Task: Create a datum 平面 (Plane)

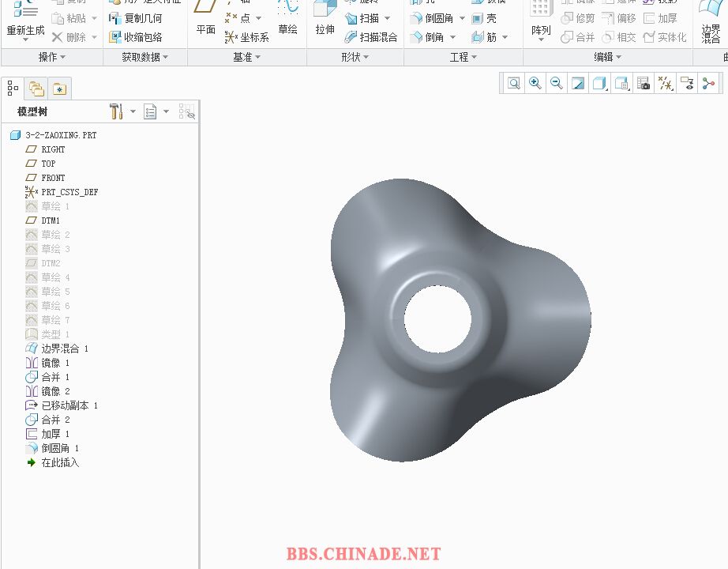Action: pos(205,19)
